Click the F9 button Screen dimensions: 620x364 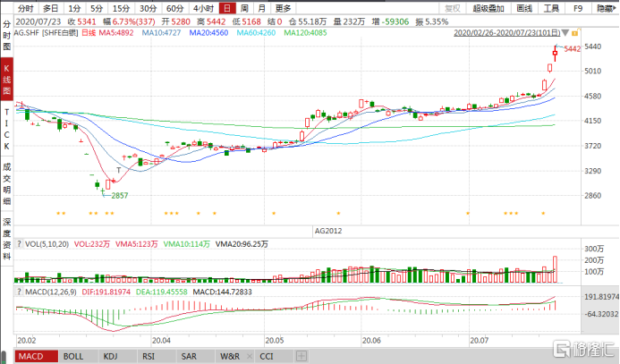[x=578, y=8]
